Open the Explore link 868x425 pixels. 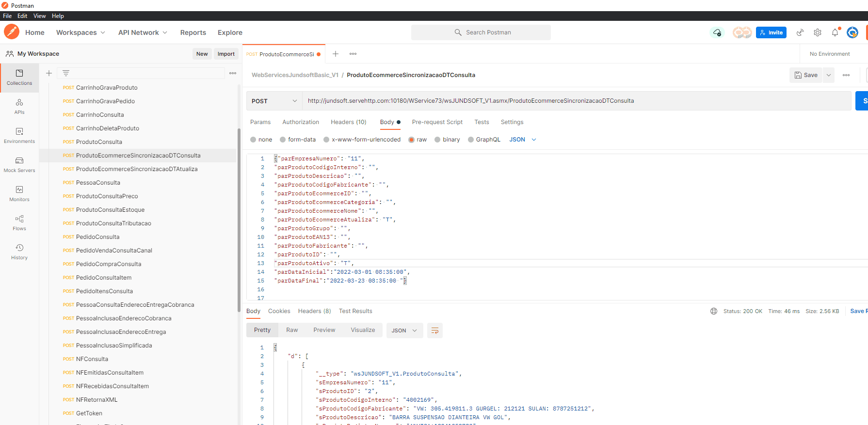click(x=230, y=32)
